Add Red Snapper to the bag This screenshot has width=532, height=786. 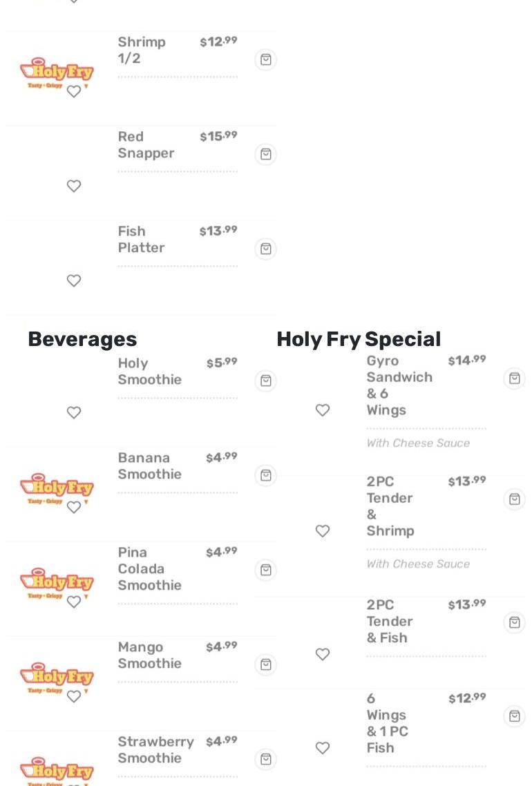(x=265, y=155)
